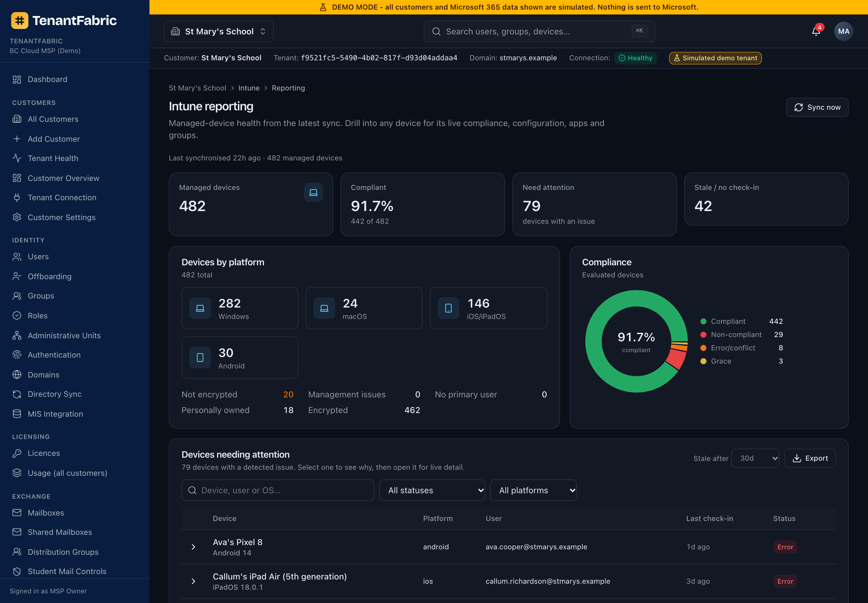
Task: Open the All statuses filter dropdown
Action: [432, 491]
